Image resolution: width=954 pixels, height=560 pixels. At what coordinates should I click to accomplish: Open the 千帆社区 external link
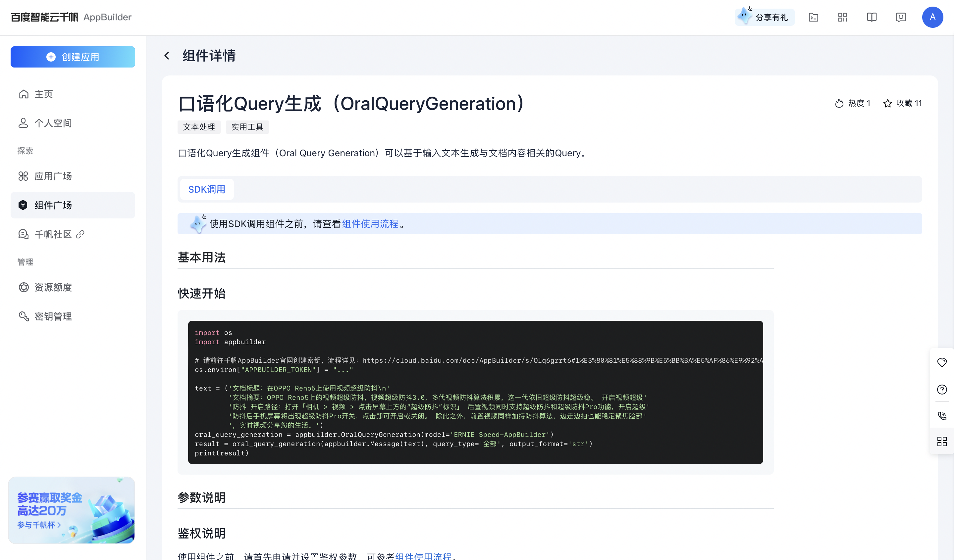pos(73,234)
